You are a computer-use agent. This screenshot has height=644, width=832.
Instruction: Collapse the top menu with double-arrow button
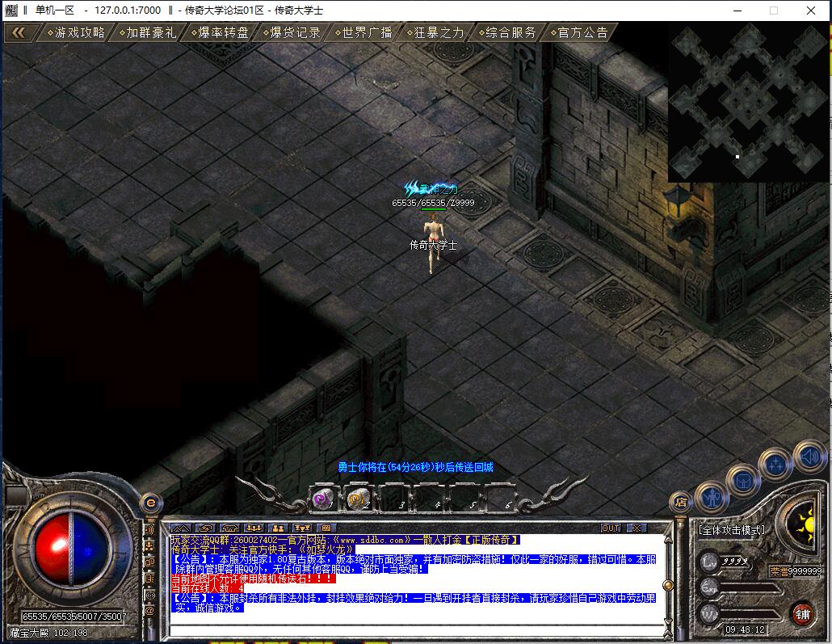(19, 33)
